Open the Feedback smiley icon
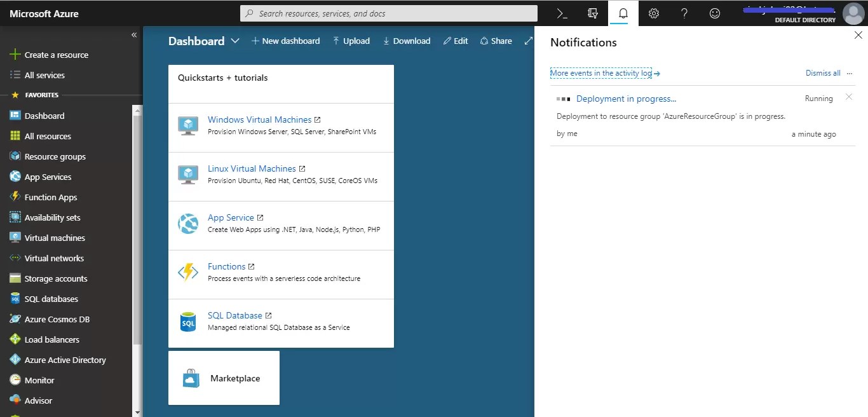This screenshot has height=417, width=868. [715, 13]
